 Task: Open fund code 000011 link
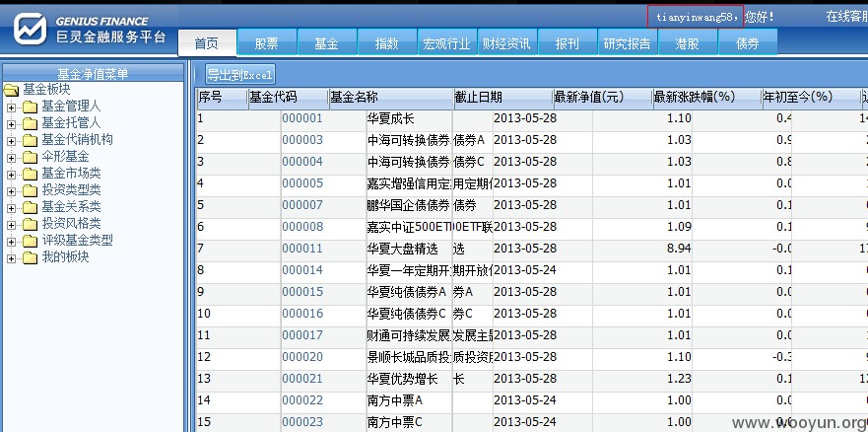tap(302, 249)
